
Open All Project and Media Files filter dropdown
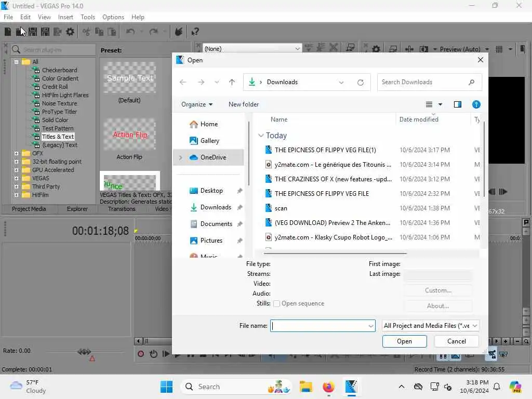coord(431,326)
